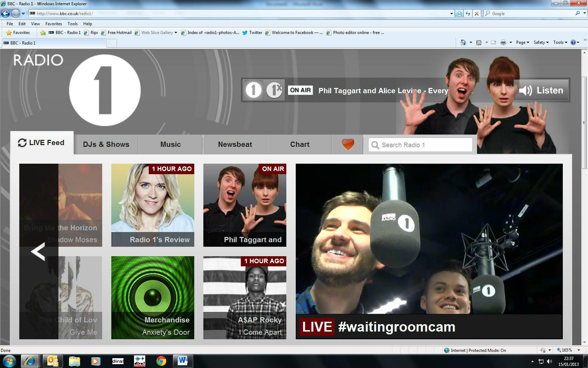Open the Music tab
The image size is (588, 368).
click(x=170, y=144)
